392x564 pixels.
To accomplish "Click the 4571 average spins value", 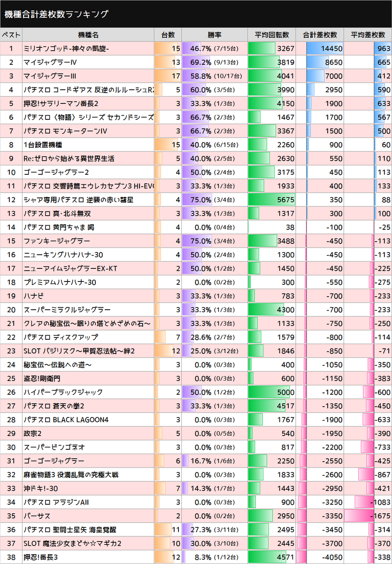I will coord(286,557).
